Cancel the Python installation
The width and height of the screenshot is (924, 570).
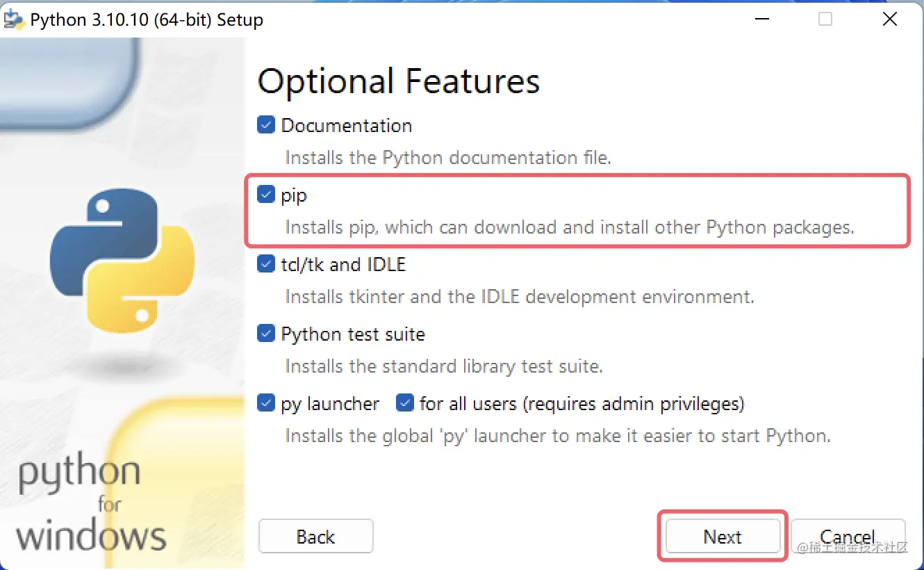(x=848, y=536)
